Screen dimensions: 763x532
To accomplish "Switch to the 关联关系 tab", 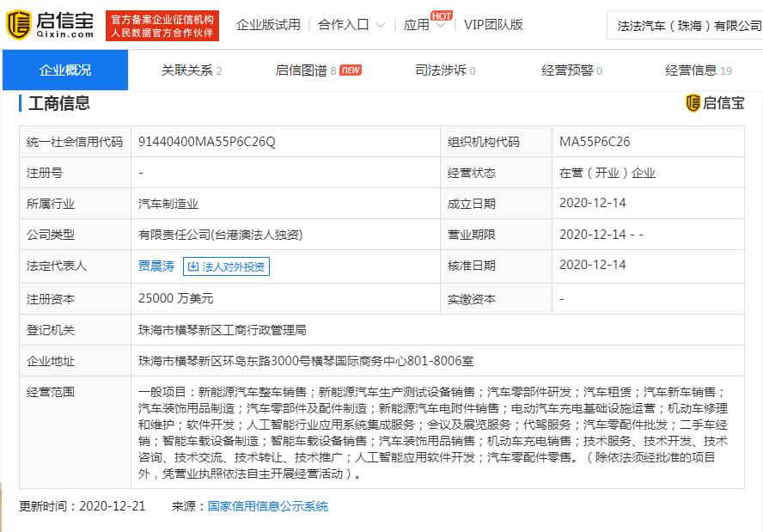I will (192, 70).
